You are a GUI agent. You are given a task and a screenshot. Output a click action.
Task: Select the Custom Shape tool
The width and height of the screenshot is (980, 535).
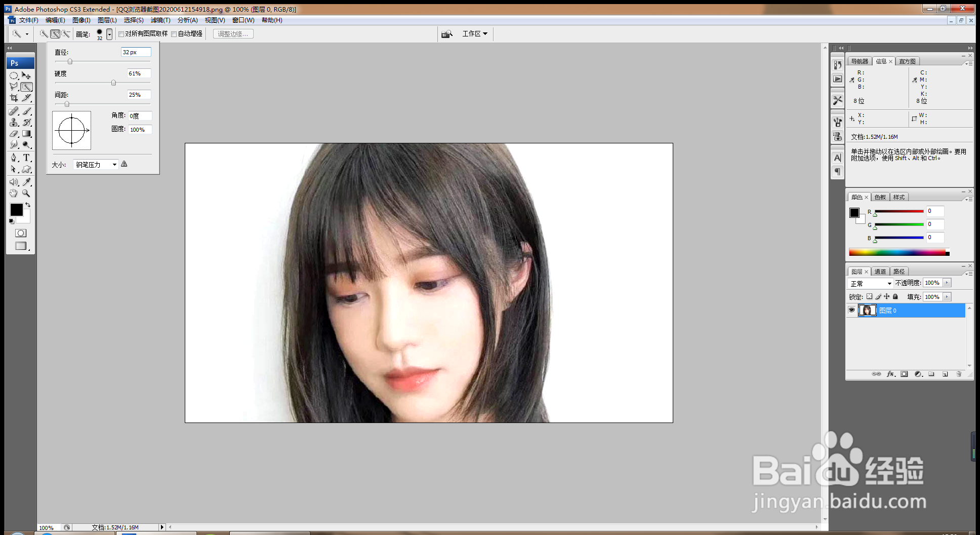pos(26,169)
